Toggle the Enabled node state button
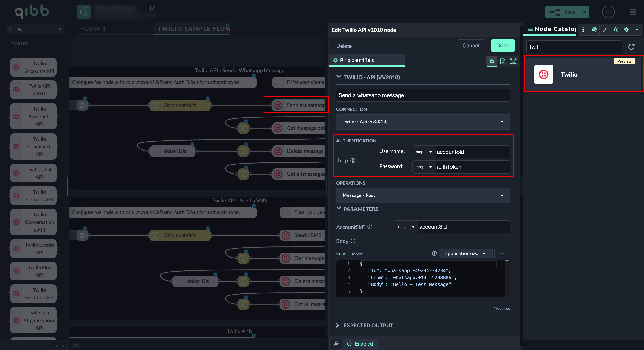The width and height of the screenshot is (644, 350). coord(360,344)
